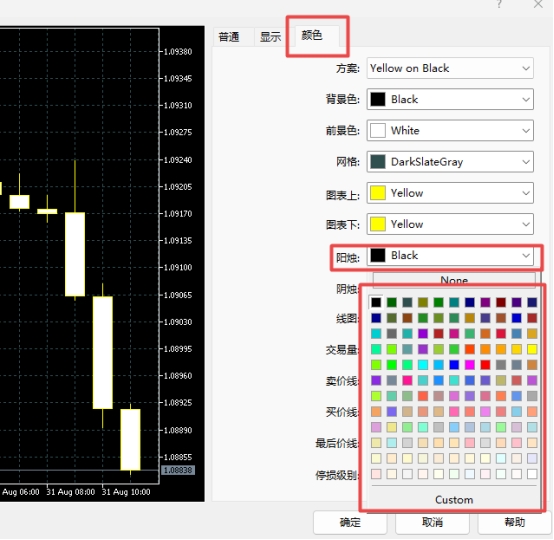Close the properties dialog window
The image size is (554, 540).
(538, 4)
